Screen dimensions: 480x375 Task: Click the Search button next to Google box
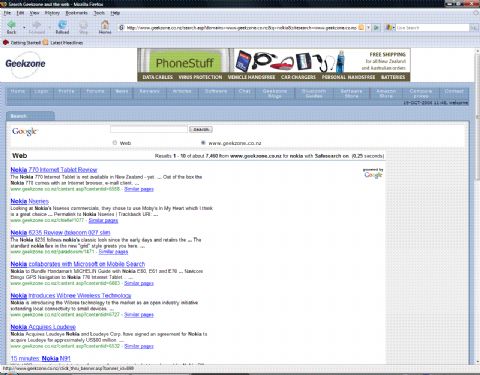pyautogui.click(x=201, y=129)
